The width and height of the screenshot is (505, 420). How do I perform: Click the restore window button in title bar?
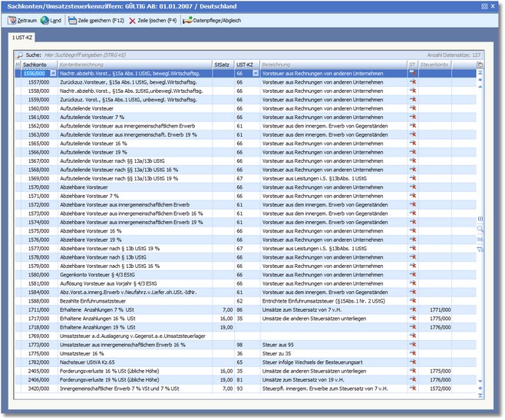(x=484, y=5)
